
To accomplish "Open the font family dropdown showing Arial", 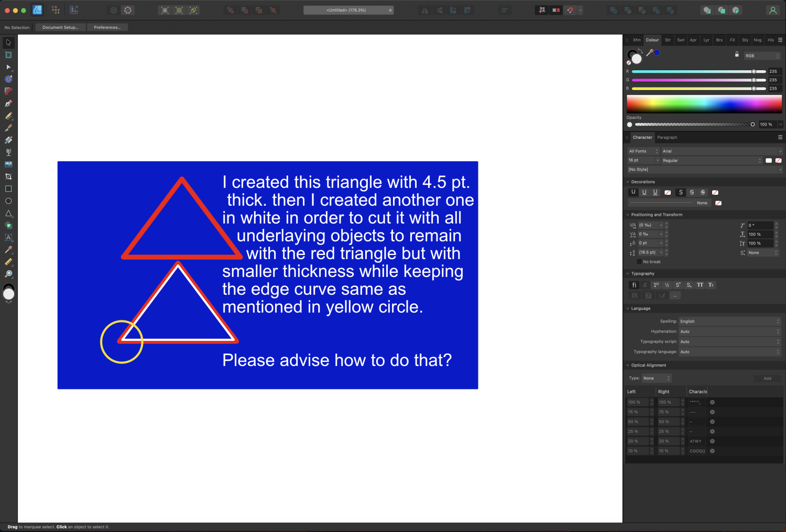I will (720, 151).
